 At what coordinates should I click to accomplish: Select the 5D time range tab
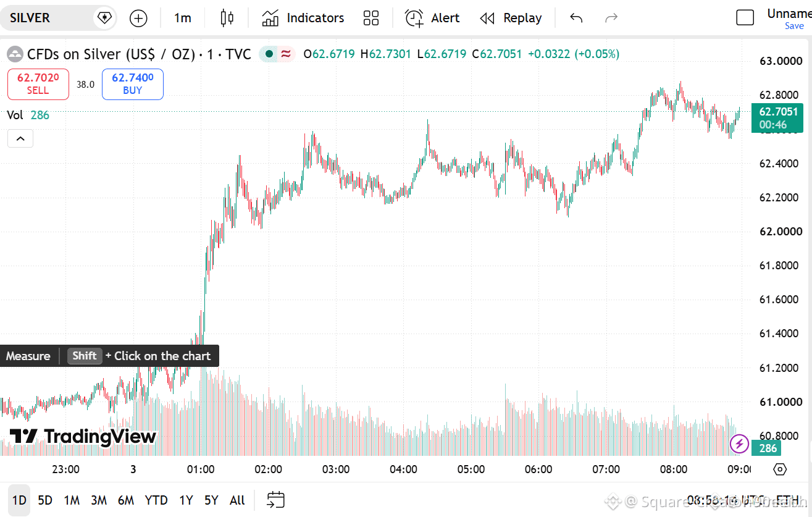45,500
